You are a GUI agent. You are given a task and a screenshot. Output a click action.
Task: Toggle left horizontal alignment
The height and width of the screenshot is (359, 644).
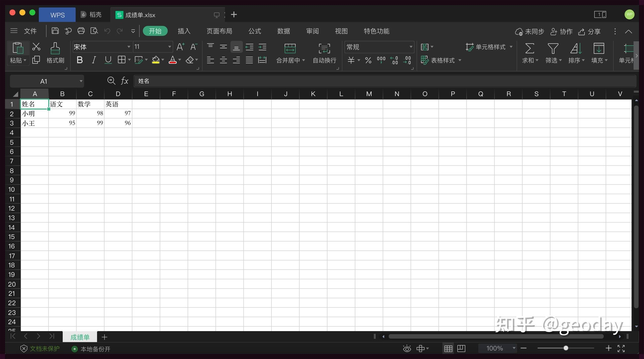click(211, 60)
